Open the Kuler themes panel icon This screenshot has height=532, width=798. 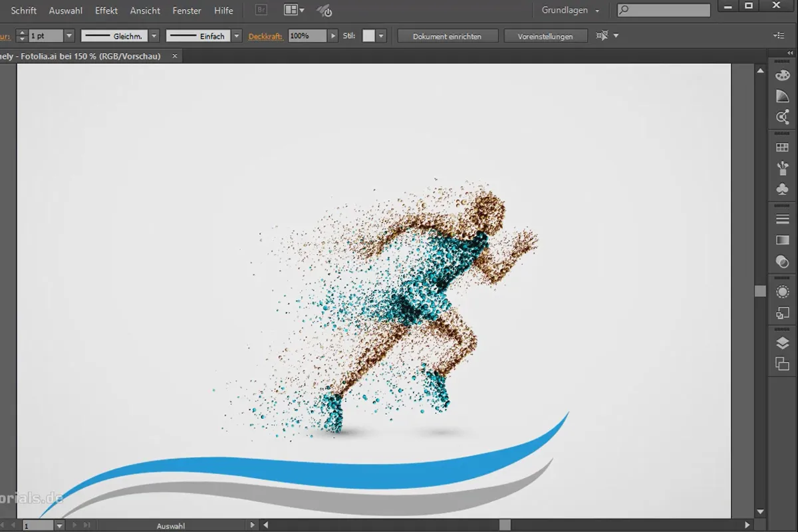pyautogui.click(x=783, y=118)
